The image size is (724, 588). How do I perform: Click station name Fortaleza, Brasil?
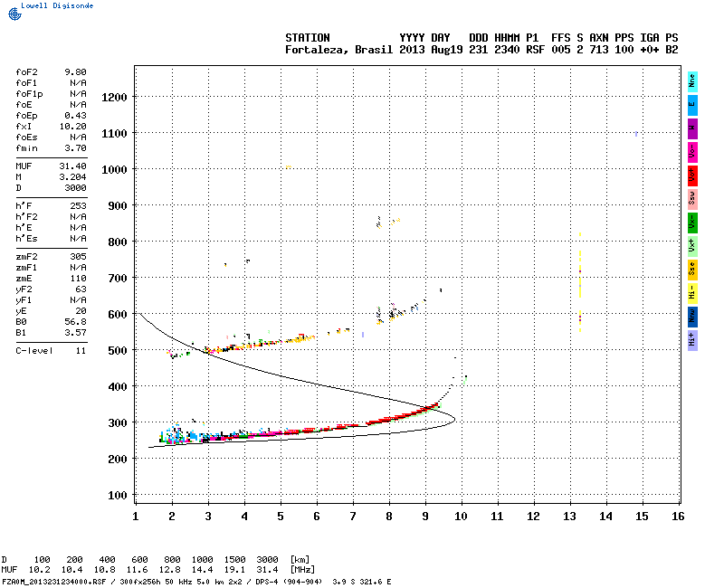pyautogui.click(x=338, y=50)
